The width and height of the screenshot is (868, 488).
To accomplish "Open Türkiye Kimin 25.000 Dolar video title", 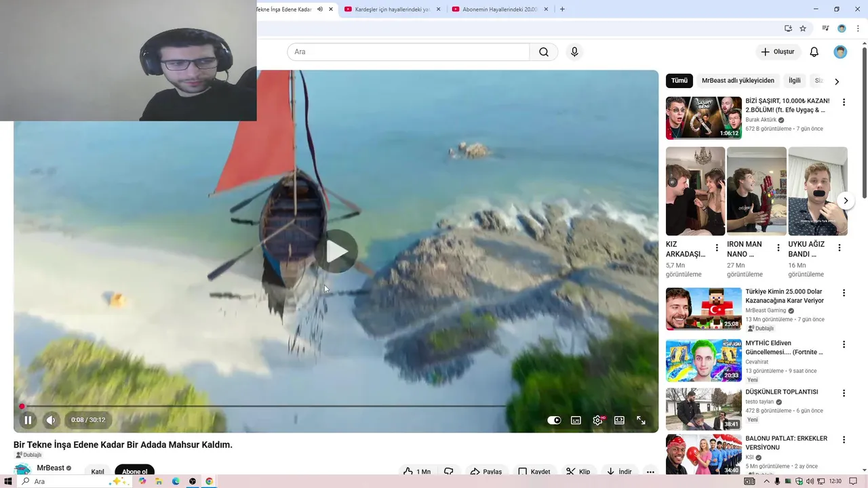I will pos(785,296).
